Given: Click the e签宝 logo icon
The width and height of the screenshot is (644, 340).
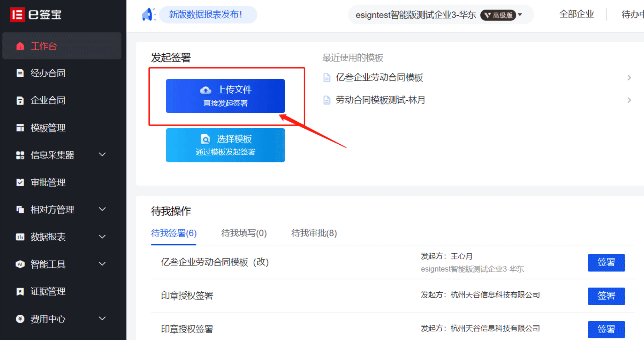Looking at the screenshot, I should pyautogui.click(x=18, y=14).
